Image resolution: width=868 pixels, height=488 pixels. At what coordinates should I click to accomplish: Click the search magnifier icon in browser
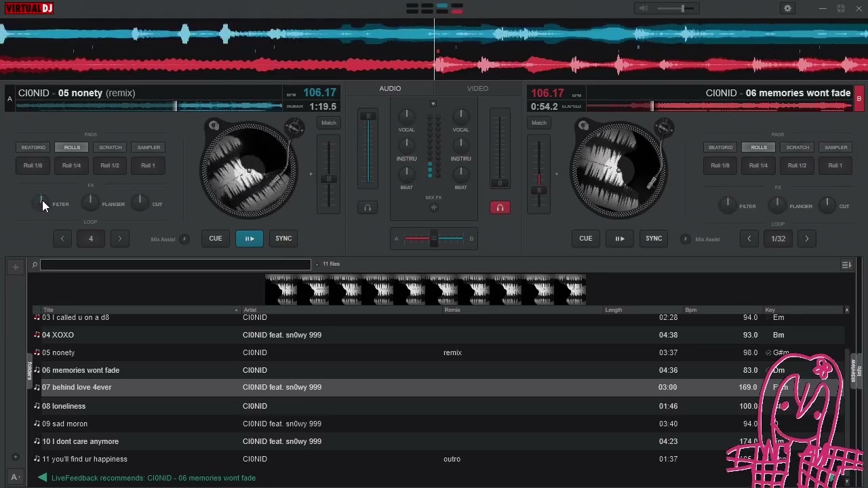[35, 265]
